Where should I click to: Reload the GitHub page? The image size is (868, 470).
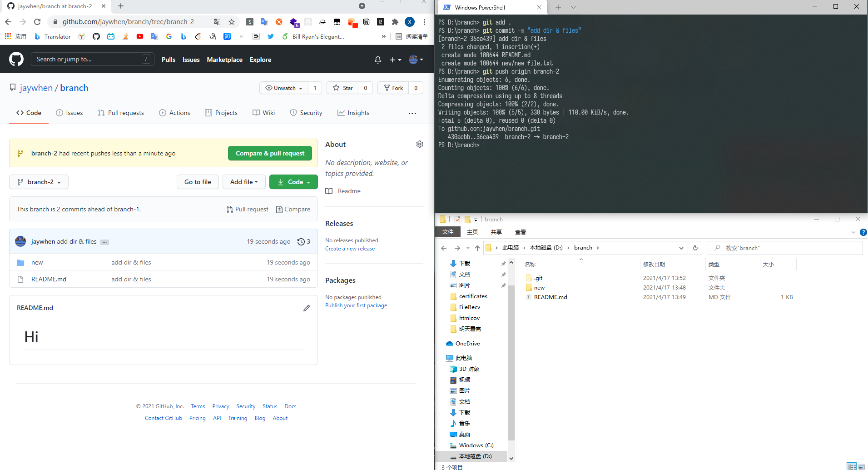coord(37,22)
